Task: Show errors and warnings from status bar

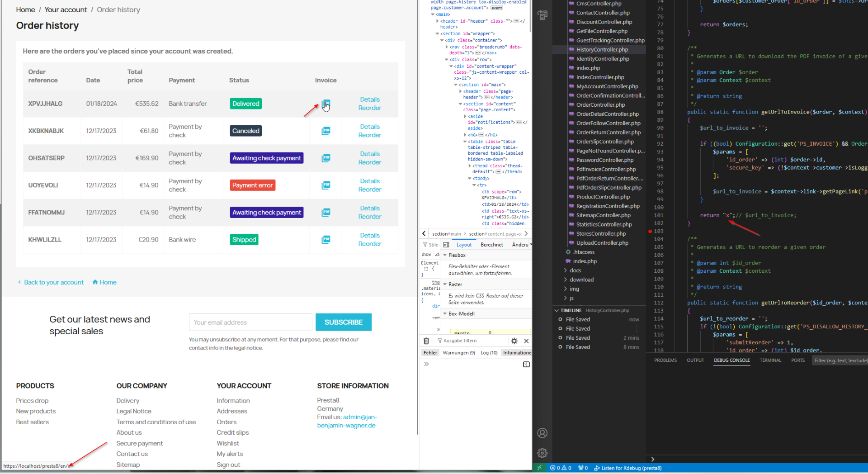Action: tap(561, 468)
